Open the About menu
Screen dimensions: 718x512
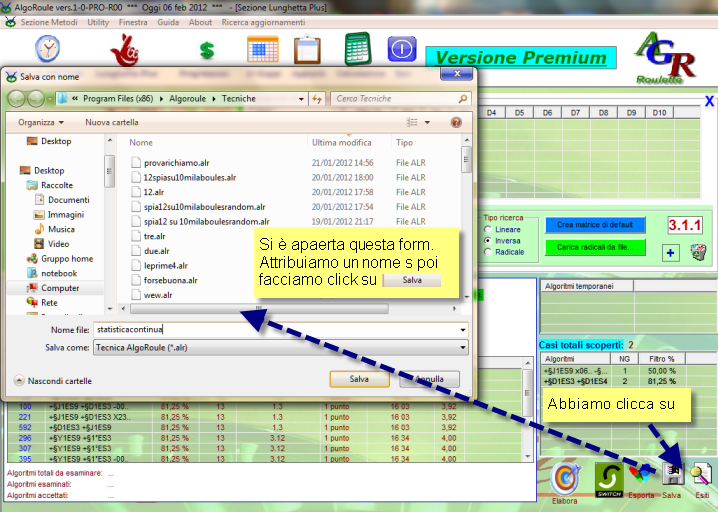200,22
